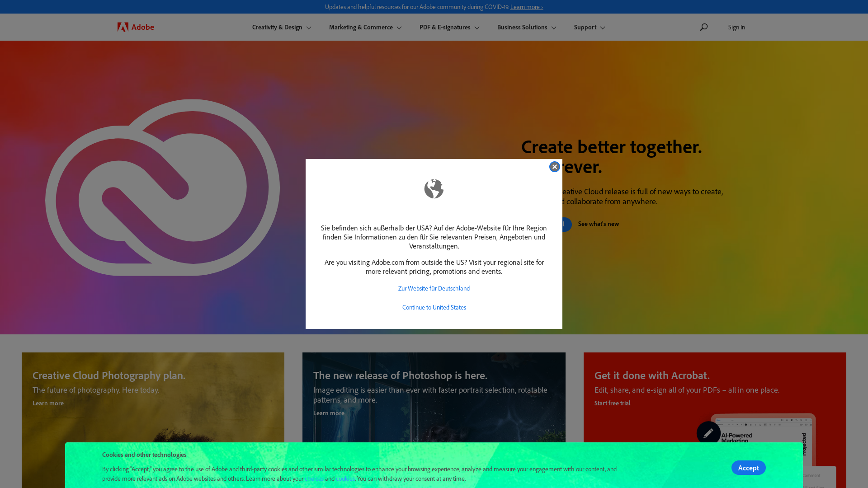The image size is (868, 488).
Task: Open the COVID-19 Learn more link
Action: [527, 7]
